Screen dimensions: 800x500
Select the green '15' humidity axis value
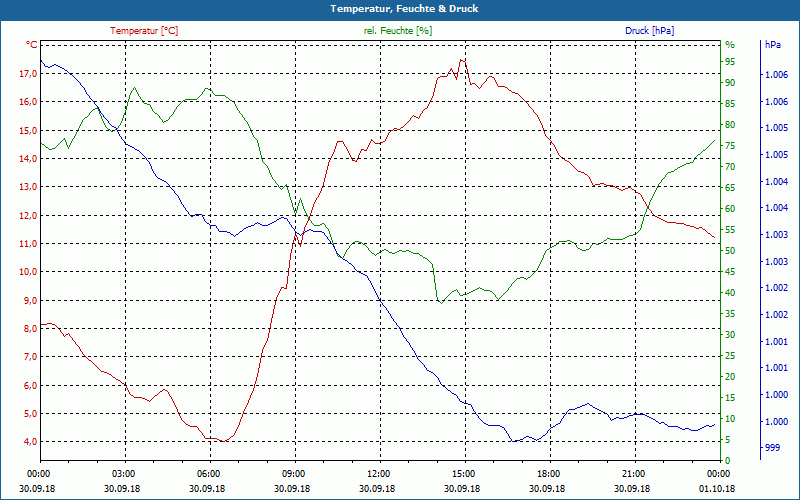(730, 397)
